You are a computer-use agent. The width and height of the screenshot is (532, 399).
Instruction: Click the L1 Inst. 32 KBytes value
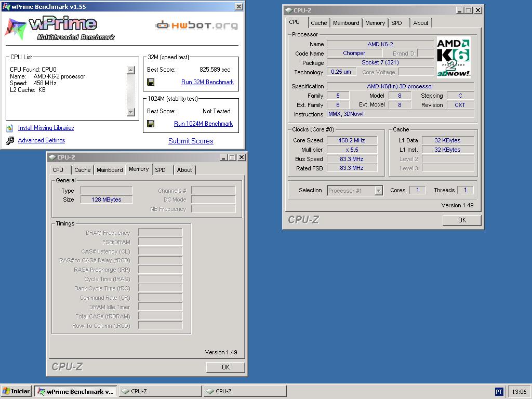pos(447,150)
